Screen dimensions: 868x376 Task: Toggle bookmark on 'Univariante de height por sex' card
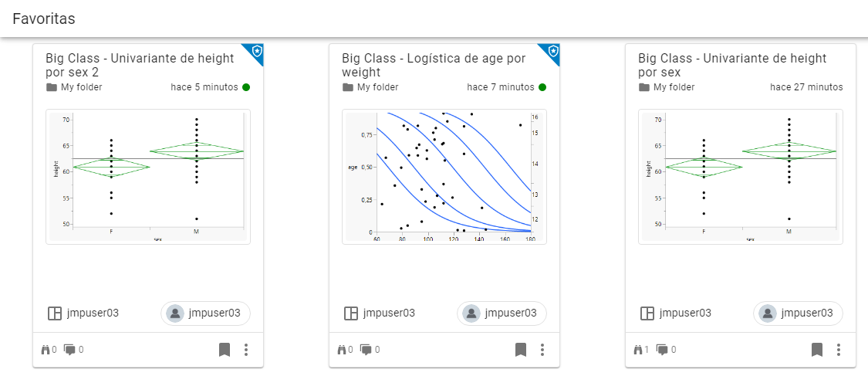817,350
